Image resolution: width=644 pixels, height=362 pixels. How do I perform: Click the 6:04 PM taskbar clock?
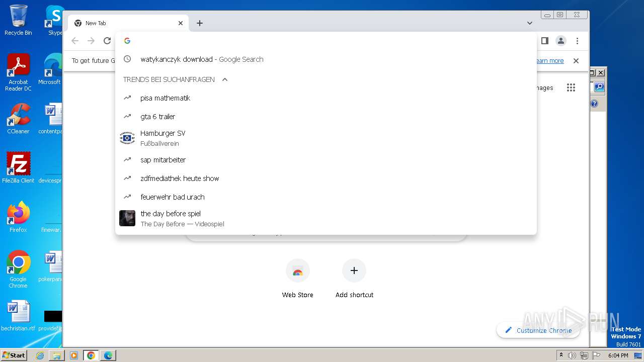[x=618, y=355]
